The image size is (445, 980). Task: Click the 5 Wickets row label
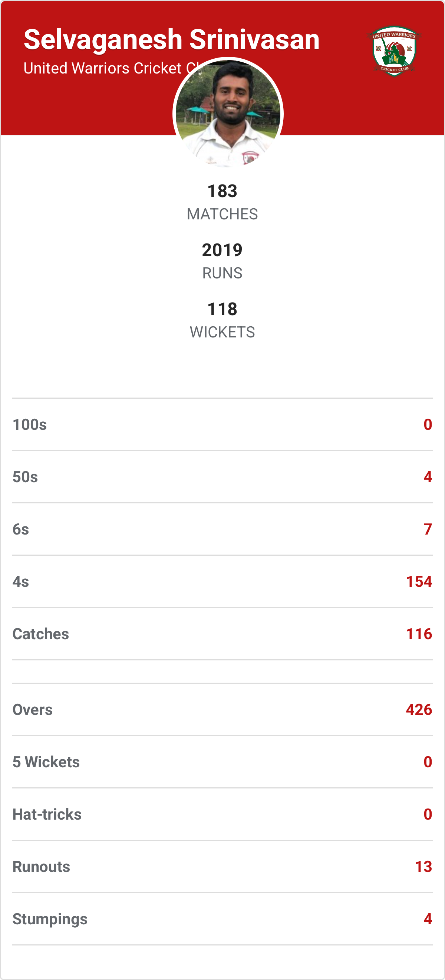pyautogui.click(x=46, y=762)
